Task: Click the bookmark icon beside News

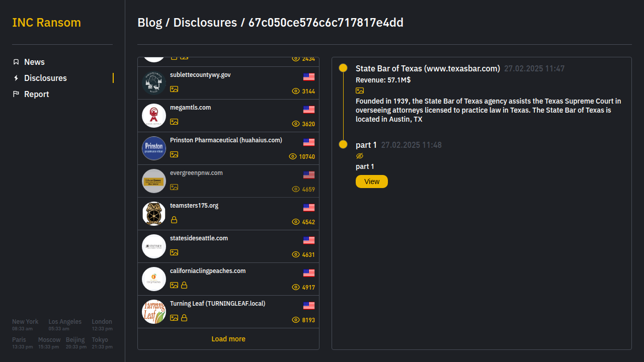Action: pyautogui.click(x=16, y=62)
